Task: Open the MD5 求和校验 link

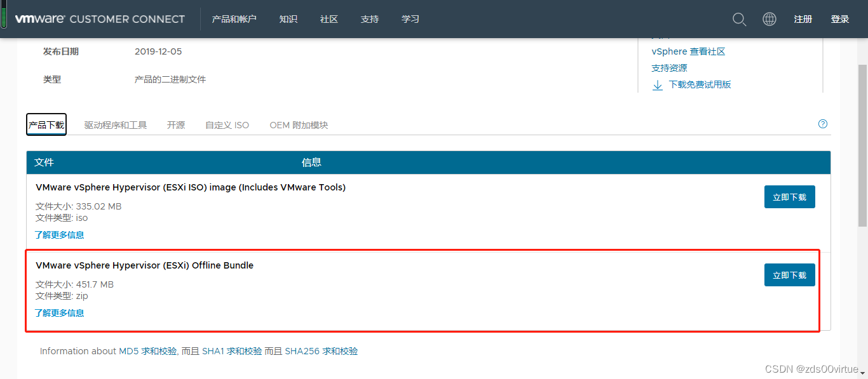Action: point(147,351)
